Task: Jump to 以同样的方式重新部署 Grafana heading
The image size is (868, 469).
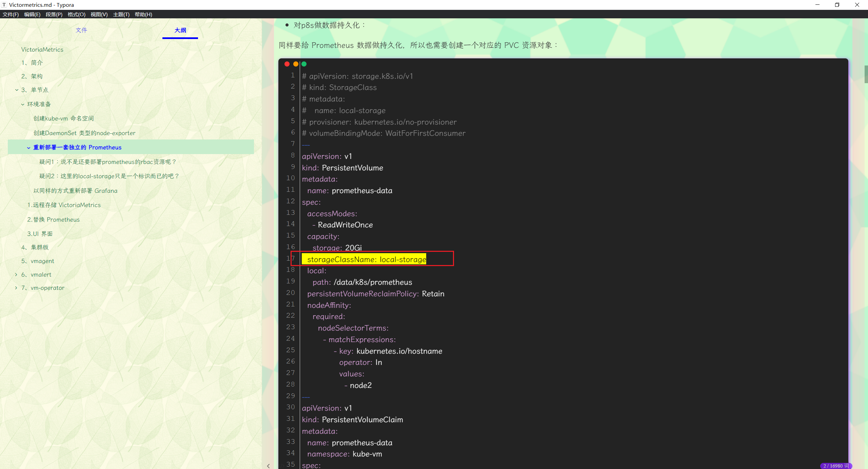Action: [75, 191]
